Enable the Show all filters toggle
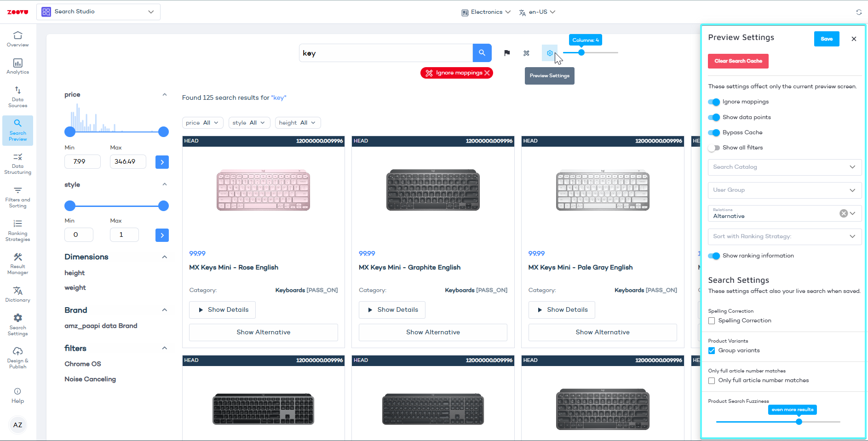This screenshot has width=868, height=441. [x=714, y=148]
